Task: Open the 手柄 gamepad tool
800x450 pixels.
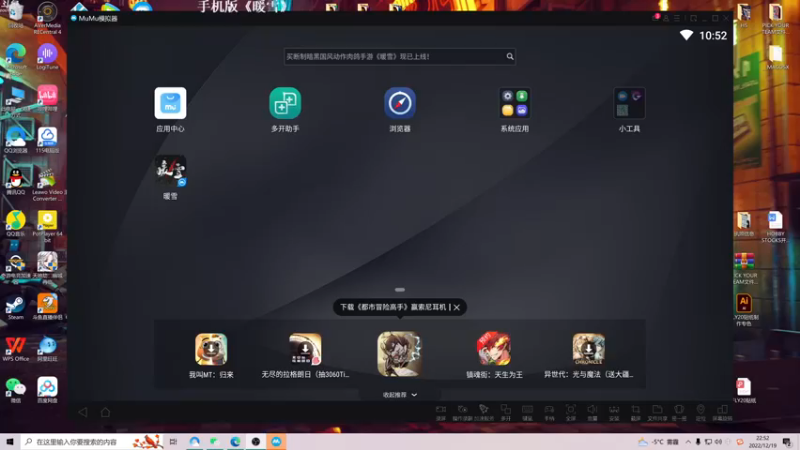Action: 549,413
